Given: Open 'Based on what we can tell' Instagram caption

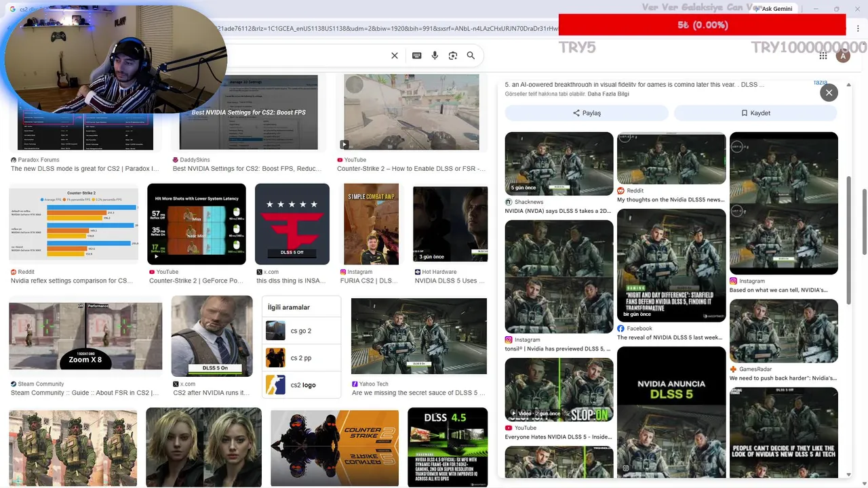Looking at the screenshot, I should pos(778,290).
